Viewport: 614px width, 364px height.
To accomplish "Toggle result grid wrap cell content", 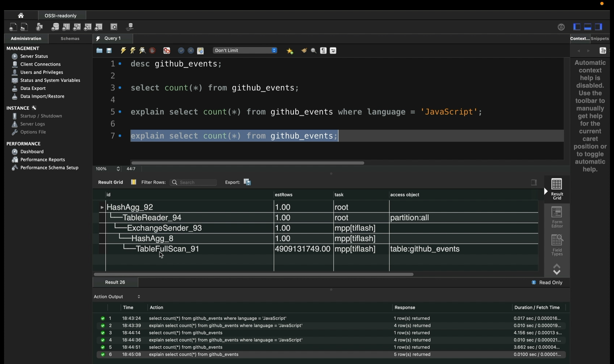I will [x=534, y=182].
